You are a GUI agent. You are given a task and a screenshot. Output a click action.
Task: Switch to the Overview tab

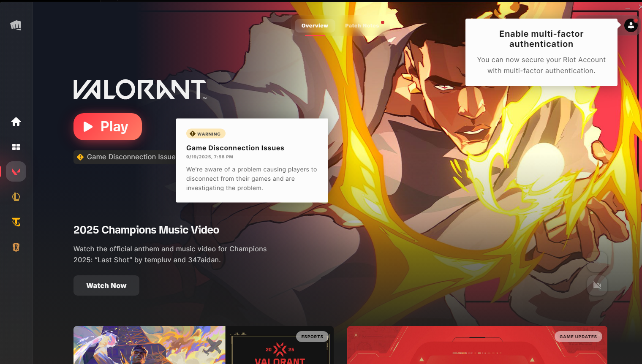tap(315, 26)
